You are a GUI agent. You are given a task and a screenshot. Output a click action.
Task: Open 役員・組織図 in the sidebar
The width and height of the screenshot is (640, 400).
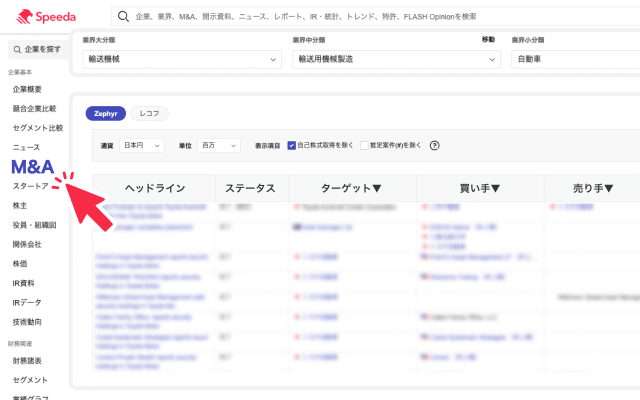pos(34,225)
